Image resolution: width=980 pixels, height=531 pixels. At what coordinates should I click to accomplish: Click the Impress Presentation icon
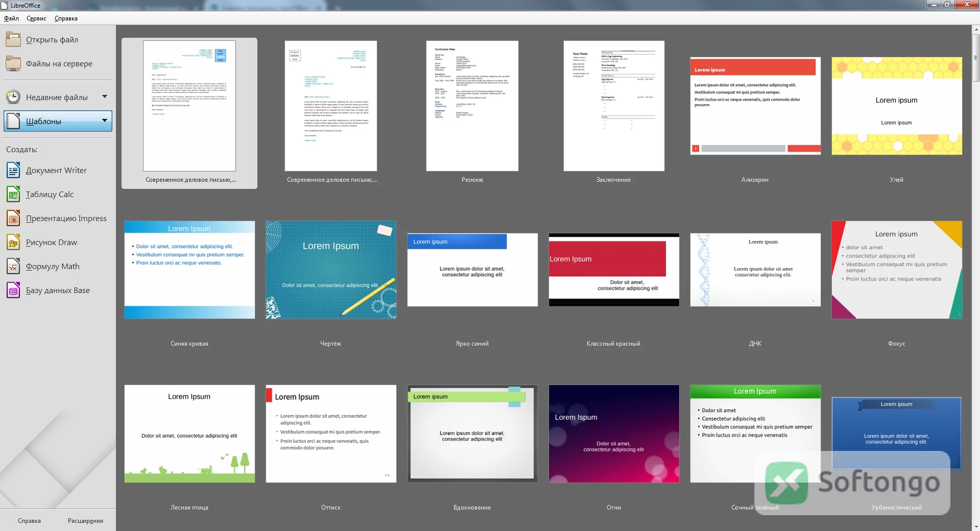(x=13, y=218)
